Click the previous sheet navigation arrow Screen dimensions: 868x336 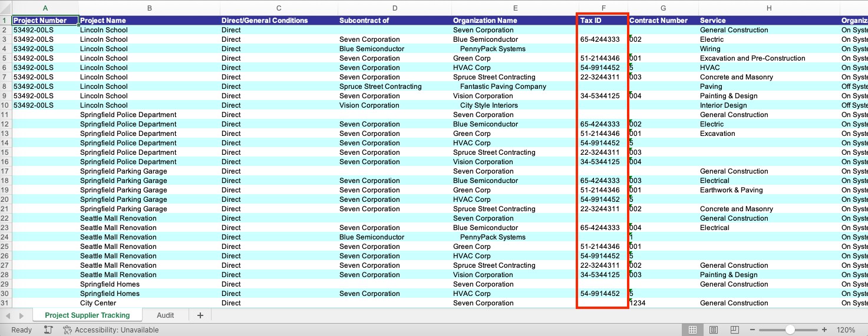pos(8,315)
